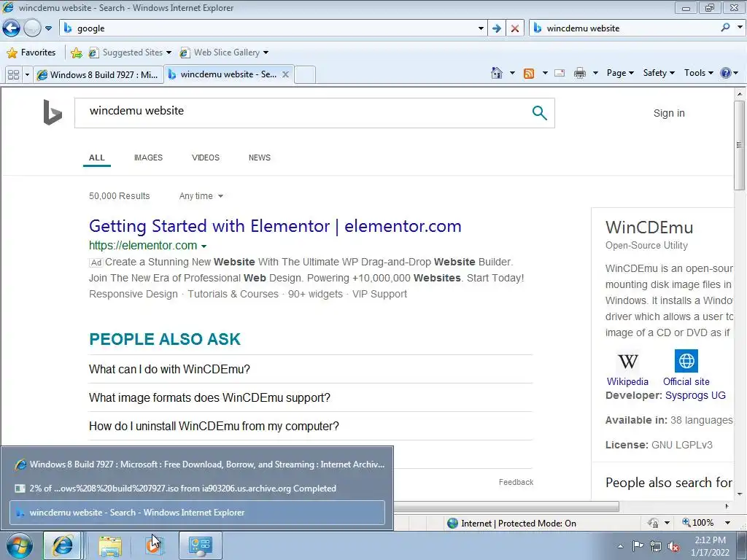Open the Print options dropdown arrow
Viewport: 747px width, 560px height.
[x=595, y=74]
